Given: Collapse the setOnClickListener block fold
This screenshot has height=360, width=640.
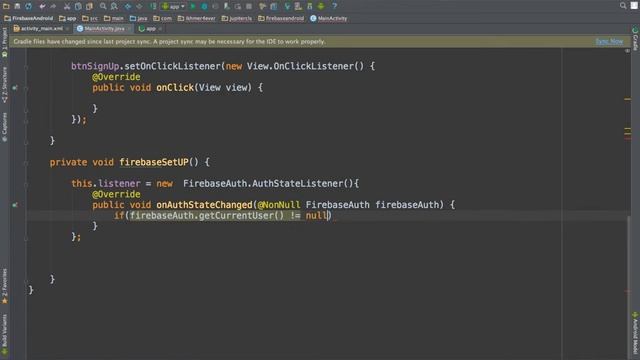Looking at the screenshot, I should pyautogui.click(x=26, y=67).
